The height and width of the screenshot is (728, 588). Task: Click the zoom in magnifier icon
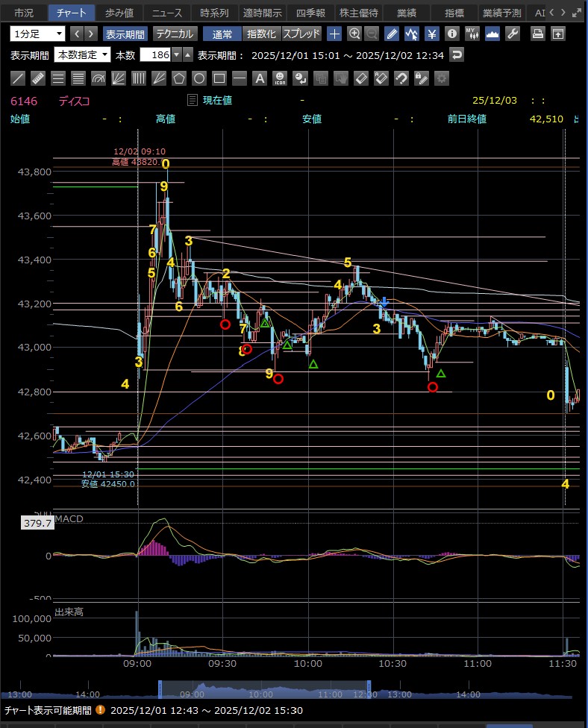tap(354, 34)
